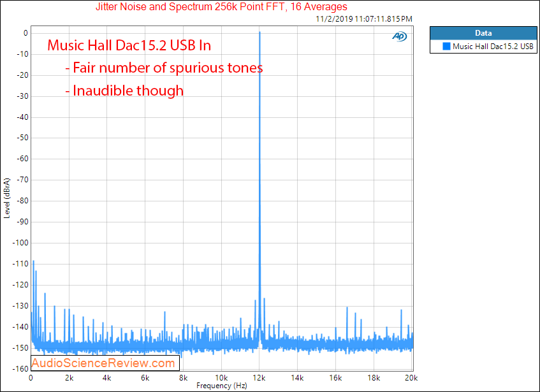
Task: Click the 8k tick label on frequency axis
Action: (183, 378)
